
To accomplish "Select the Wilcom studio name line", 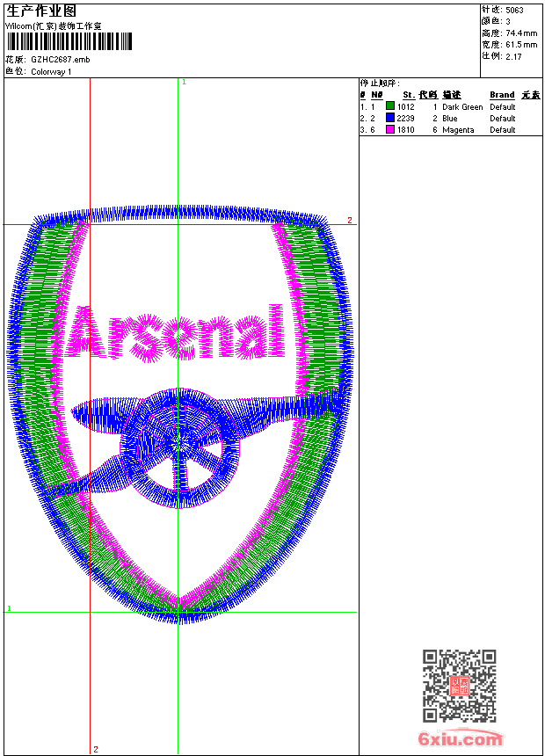I will (54, 26).
